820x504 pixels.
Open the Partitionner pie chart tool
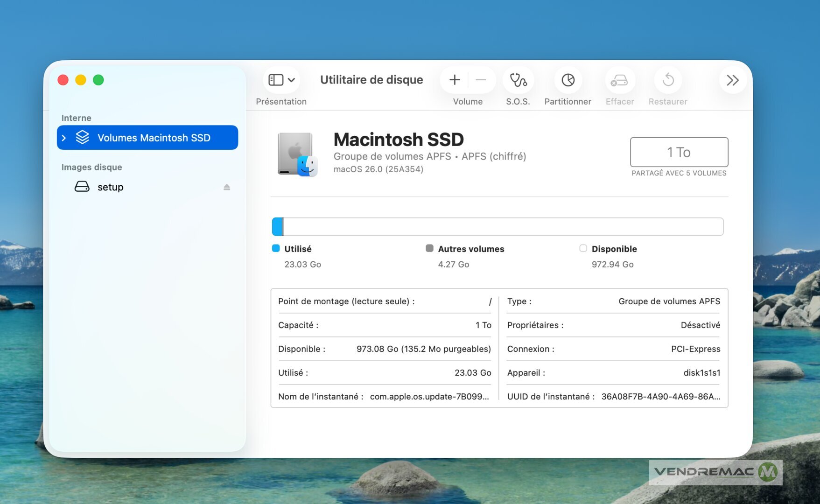point(568,80)
